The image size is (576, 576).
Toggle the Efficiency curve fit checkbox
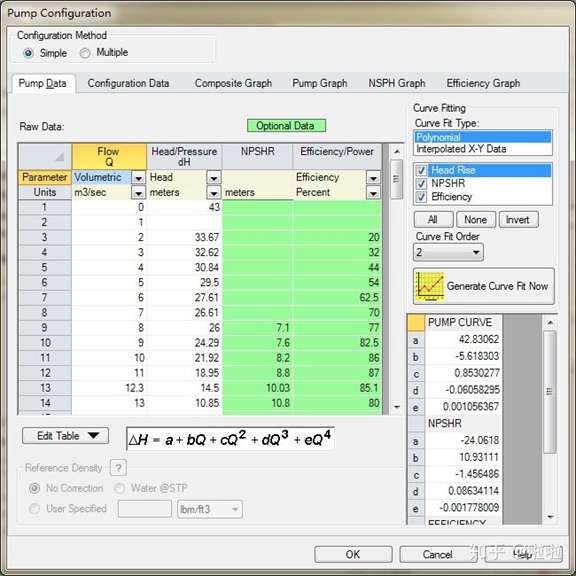coord(421,197)
